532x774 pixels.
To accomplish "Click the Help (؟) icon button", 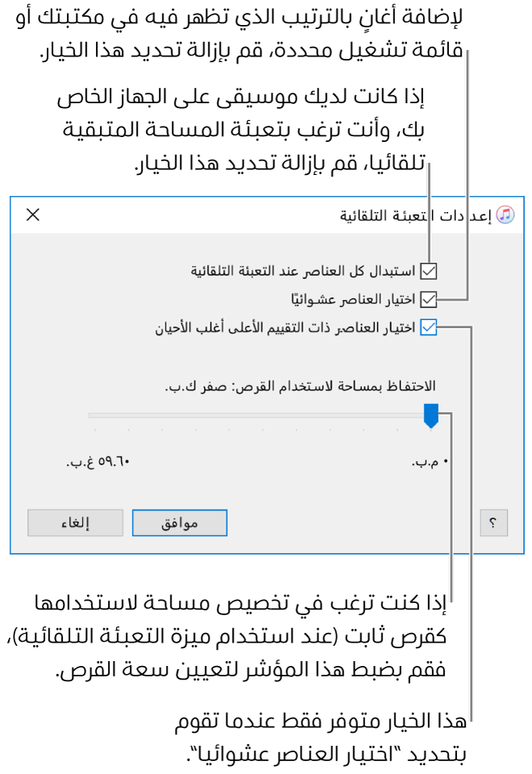I will coord(495,522).
